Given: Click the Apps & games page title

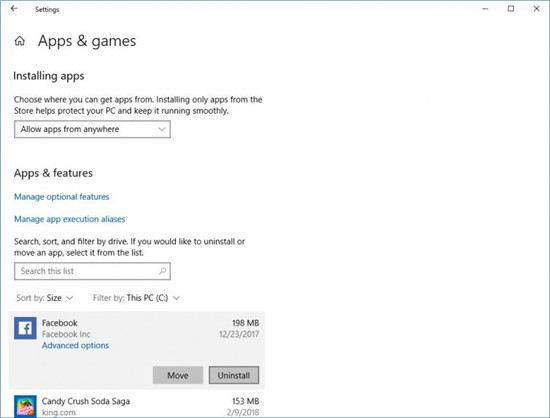Looking at the screenshot, I should [x=87, y=41].
